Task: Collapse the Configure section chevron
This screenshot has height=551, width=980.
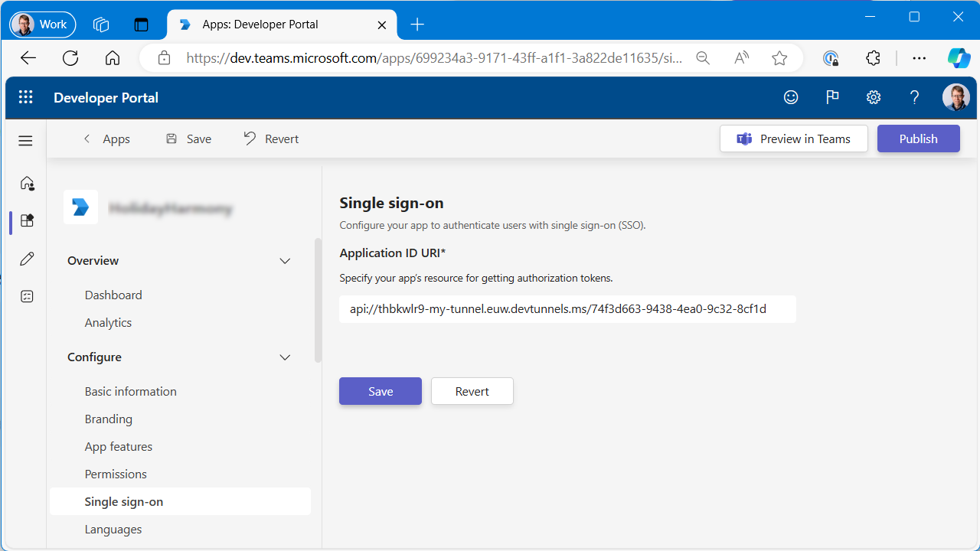Action: 285,357
